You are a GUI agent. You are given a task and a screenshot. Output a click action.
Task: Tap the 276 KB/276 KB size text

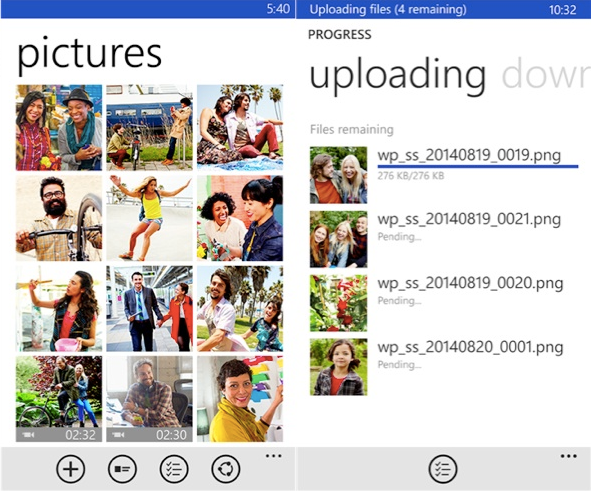pyautogui.click(x=411, y=176)
